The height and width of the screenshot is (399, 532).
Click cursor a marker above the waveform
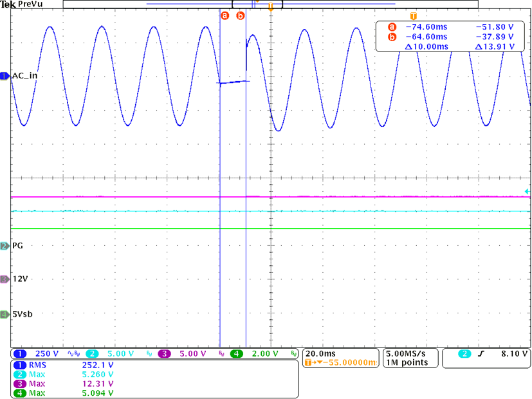point(225,15)
